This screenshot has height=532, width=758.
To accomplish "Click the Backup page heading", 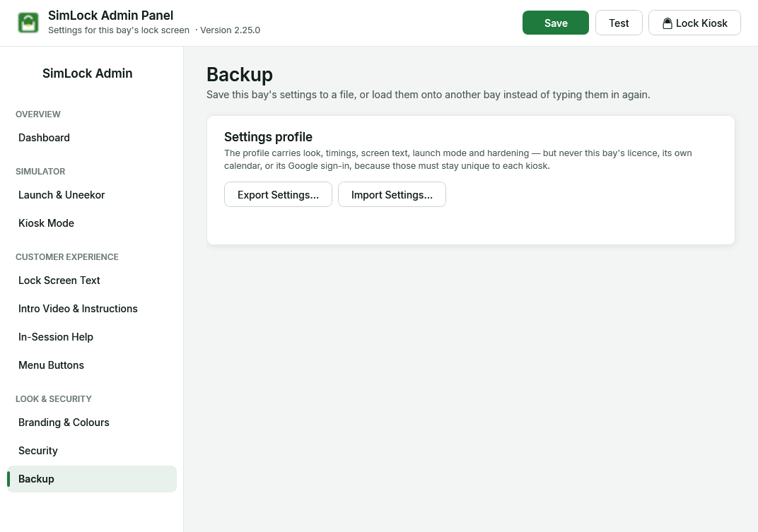I will click(x=240, y=75).
